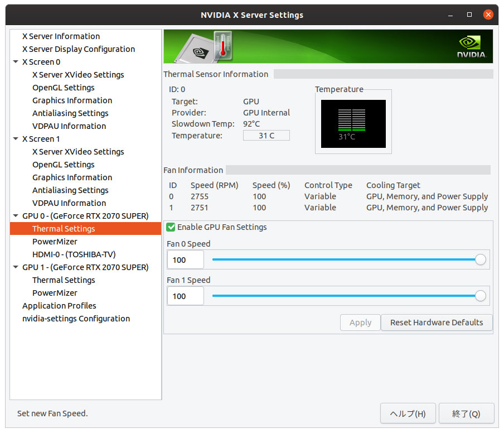
Task: Click the Control Type column header
Action: pyautogui.click(x=328, y=185)
